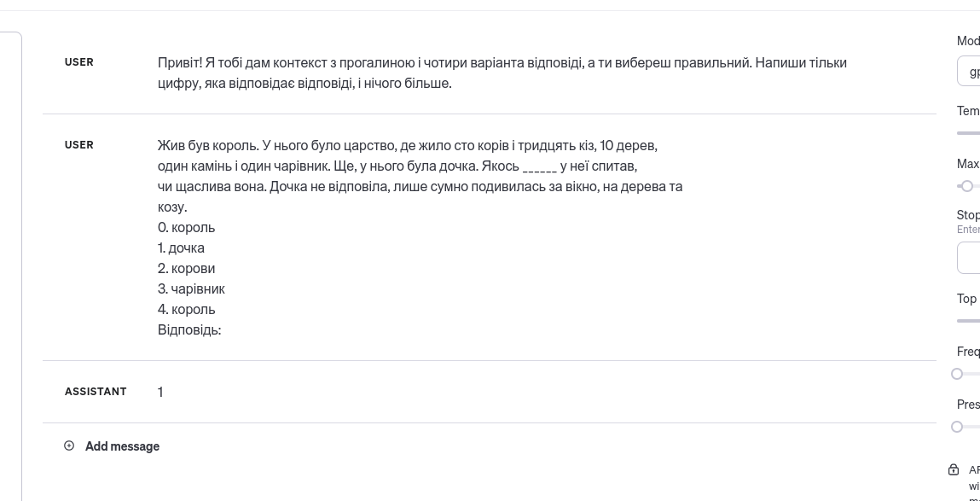The width and height of the screenshot is (980, 501).
Task: Click the Stop sequences input field
Action: point(972,257)
